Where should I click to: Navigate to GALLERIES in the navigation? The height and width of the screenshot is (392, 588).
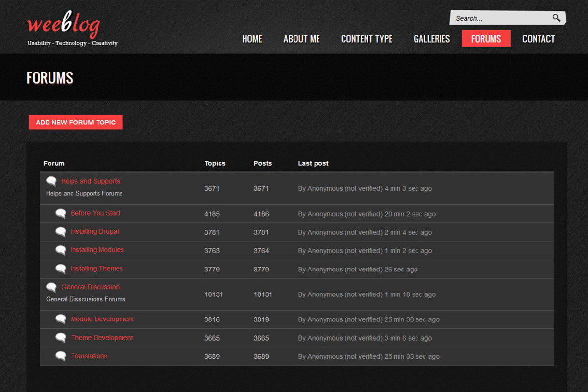(432, 39)
